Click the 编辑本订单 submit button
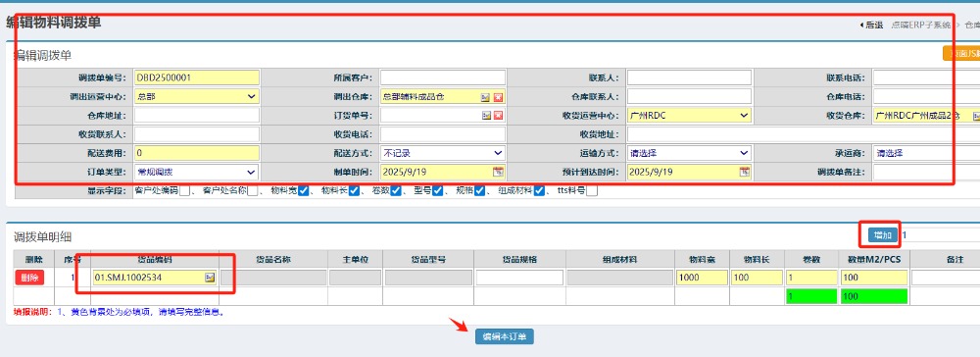Image resolution: width=980 pixels, height=357 pixels. click(x=505, y=336)
